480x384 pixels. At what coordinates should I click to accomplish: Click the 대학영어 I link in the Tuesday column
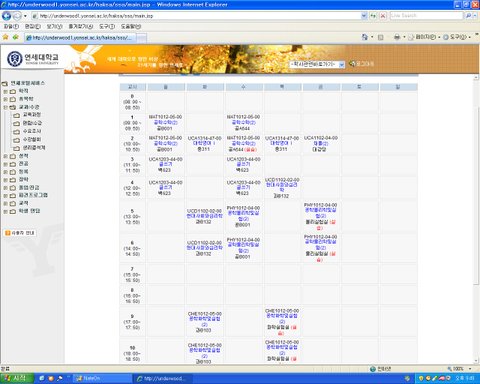204,143
